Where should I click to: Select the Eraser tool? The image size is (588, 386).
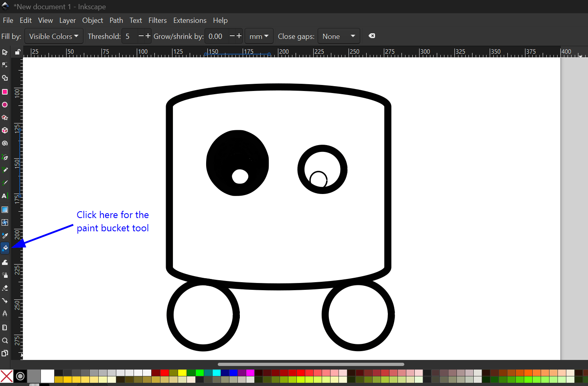pyautogui.click(x=5, y=288)
